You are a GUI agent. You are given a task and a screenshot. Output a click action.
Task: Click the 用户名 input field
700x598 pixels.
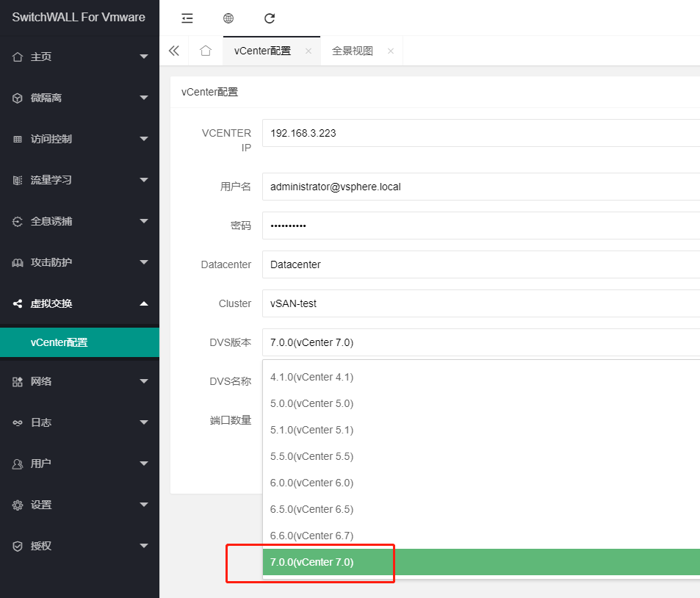point(441,187)
